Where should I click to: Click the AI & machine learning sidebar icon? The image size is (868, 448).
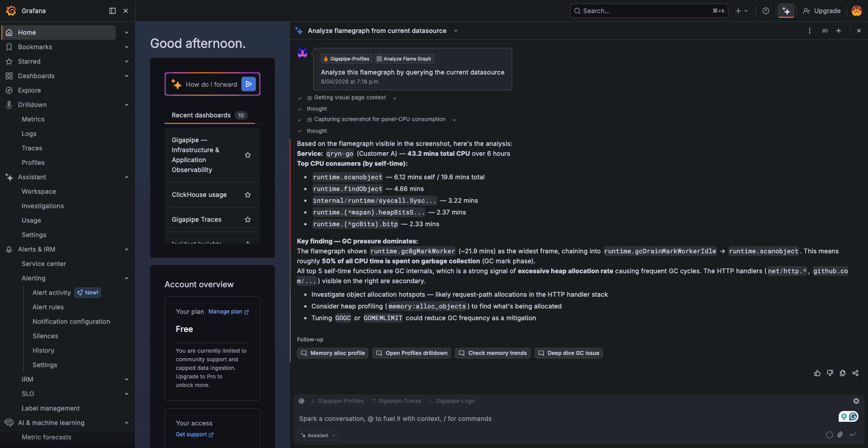coord(9,423)
